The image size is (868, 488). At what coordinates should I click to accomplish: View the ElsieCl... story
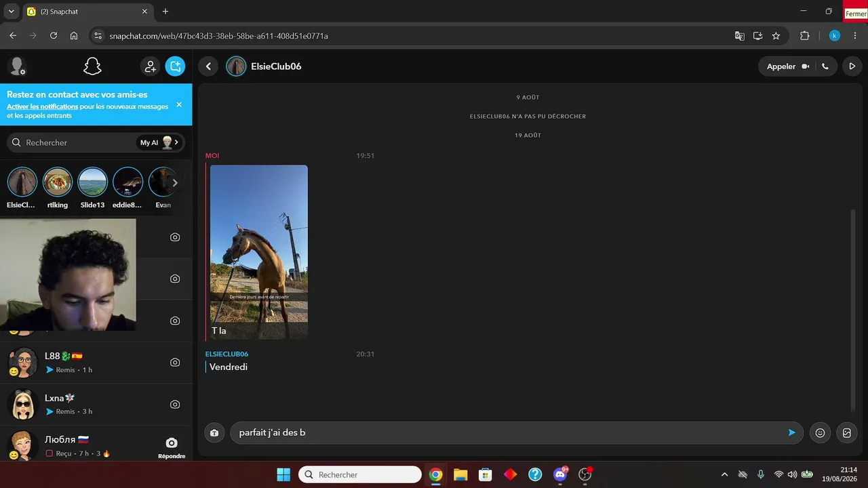point(22,188)
